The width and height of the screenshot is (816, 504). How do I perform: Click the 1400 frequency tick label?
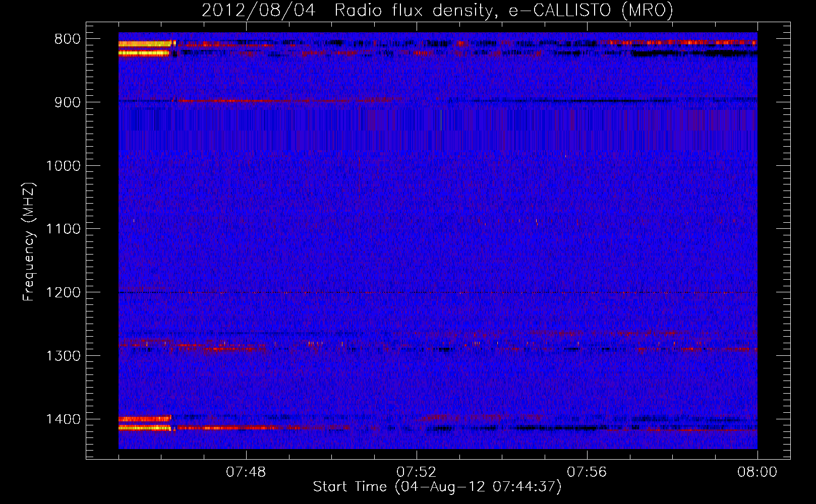pos(63,419)
